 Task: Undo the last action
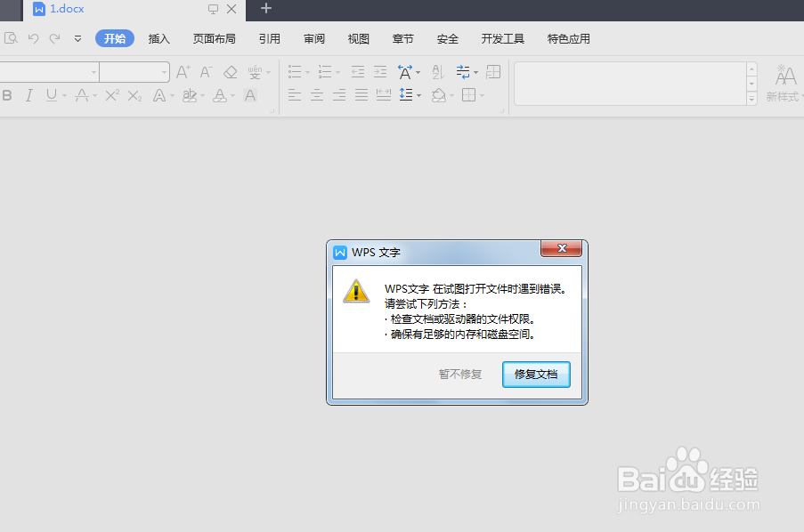pyautogui.click(x=33, y=38)
